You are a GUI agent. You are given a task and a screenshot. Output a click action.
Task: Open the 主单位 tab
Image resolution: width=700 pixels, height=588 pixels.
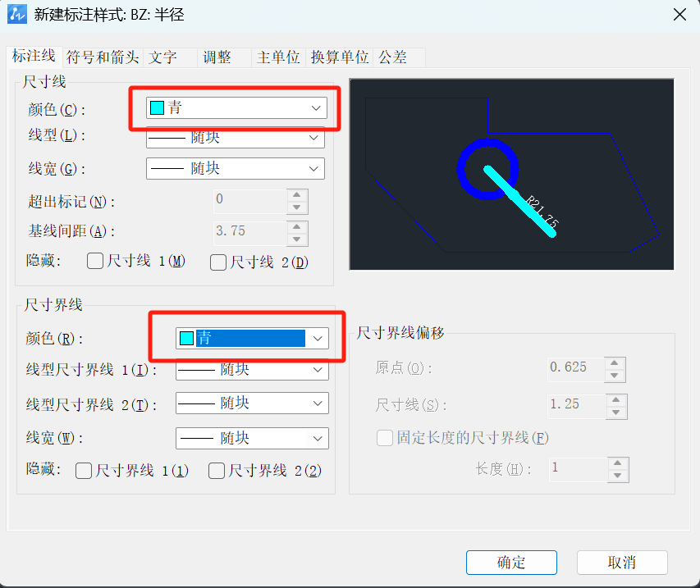pos(278,57)
